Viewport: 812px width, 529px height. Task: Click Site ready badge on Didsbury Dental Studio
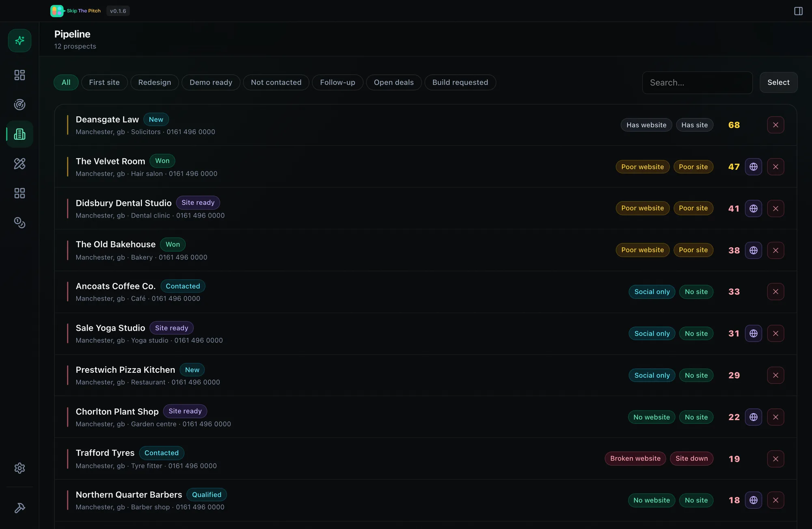click(x=198, y=203)
